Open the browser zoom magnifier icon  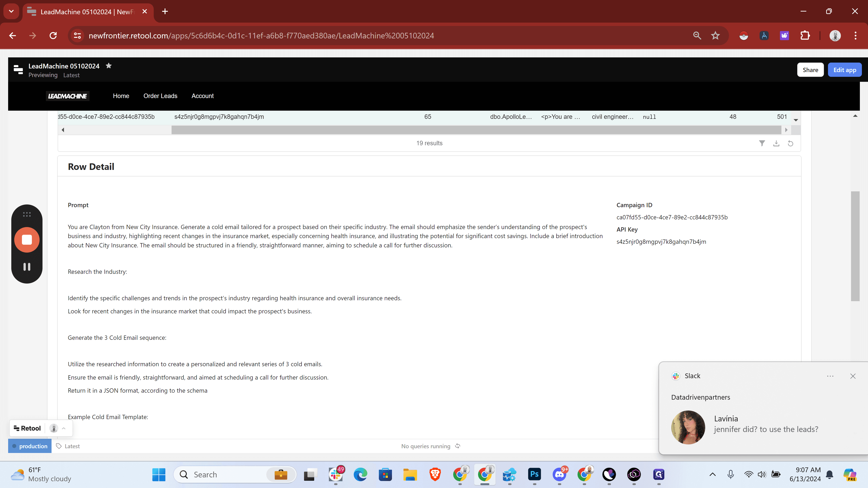pos(697,35)
